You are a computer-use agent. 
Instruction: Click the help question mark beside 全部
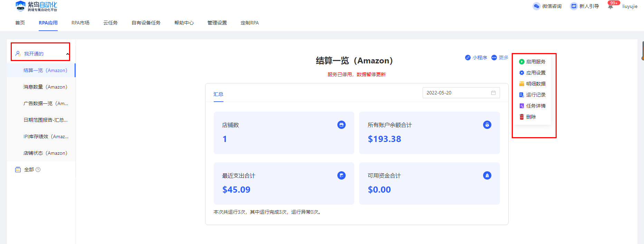coord(38,170)
